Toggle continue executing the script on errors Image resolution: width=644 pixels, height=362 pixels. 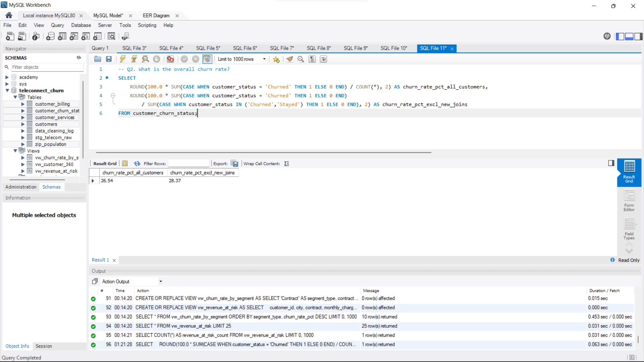[170, 59]
